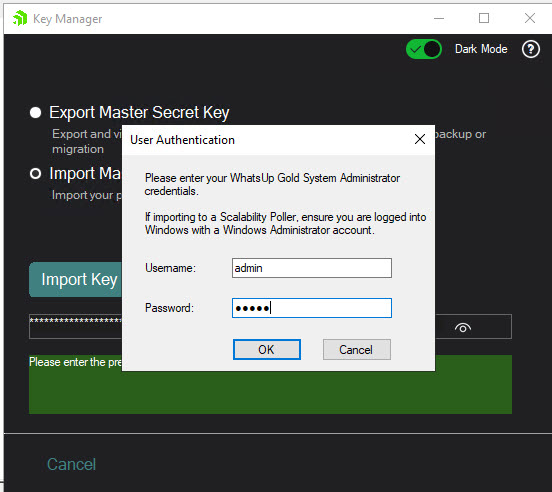Click the Key Manager app logo icon
Image resolution: width=552 pixels, height=492 pixels.
(20, 18)
